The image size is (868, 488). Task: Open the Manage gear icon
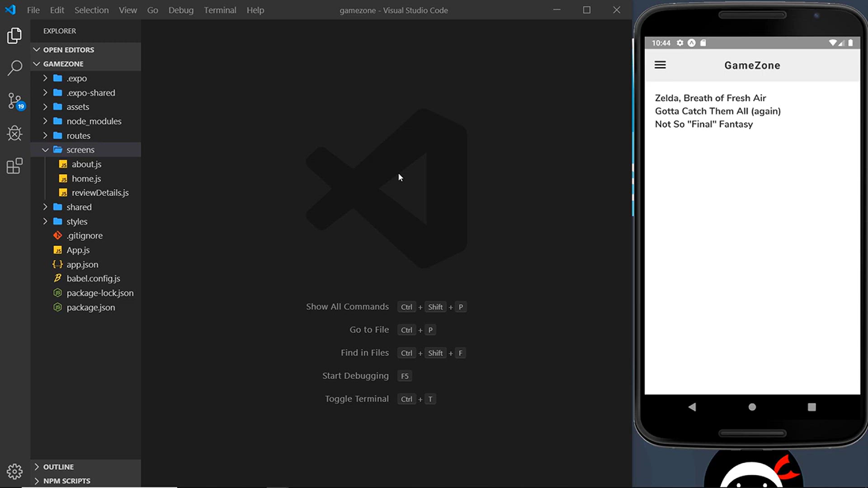click(14, 471)
